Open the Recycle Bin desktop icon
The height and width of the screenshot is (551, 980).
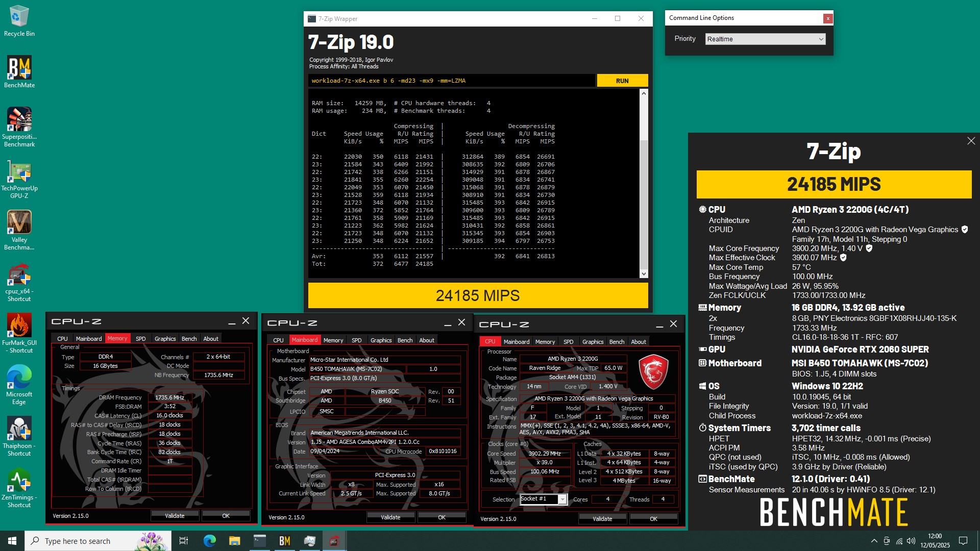coord(19,21)
